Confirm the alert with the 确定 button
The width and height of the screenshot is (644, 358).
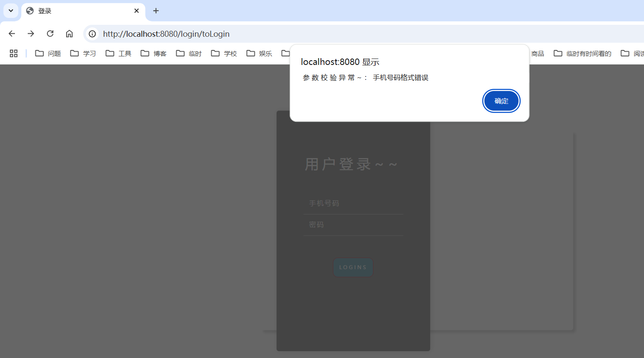(x=501, y=101)
